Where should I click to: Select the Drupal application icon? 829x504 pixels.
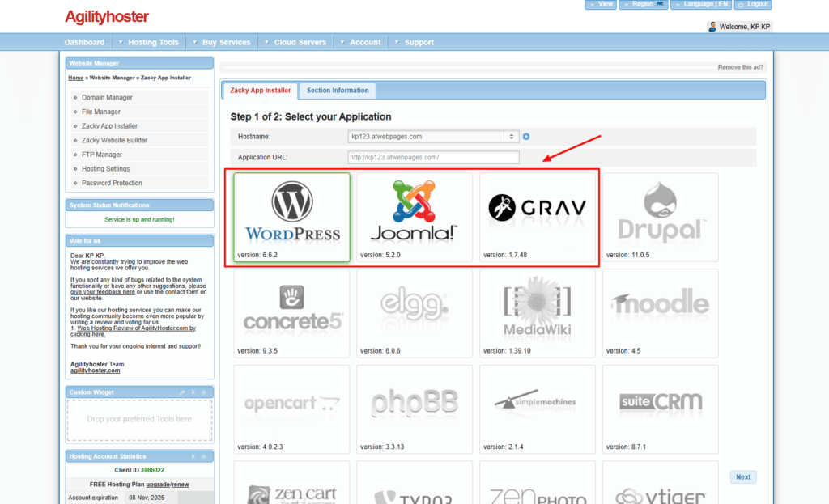tap(660, 214)
